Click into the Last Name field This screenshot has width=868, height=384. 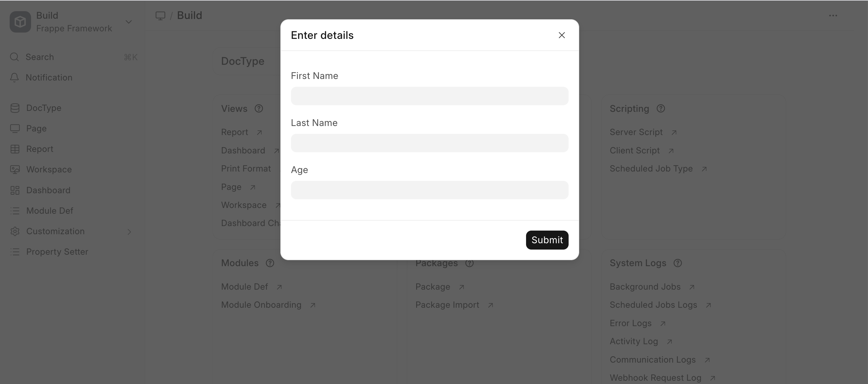[x=429, y=143]
